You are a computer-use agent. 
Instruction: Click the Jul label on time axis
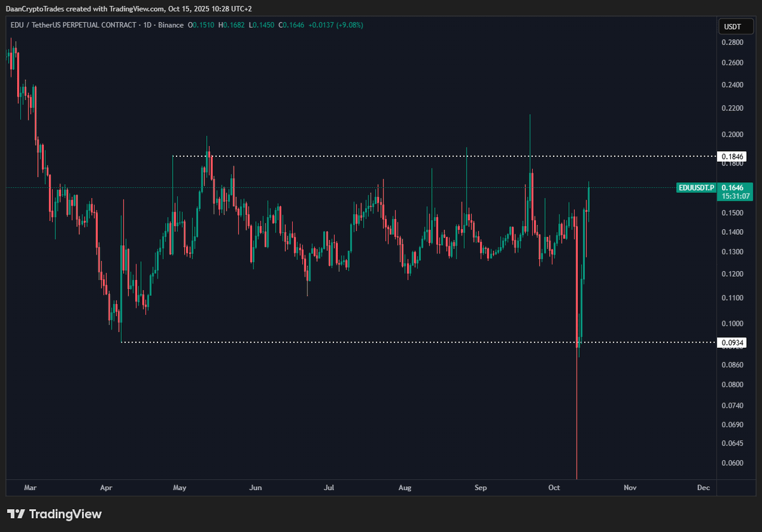(329, 488)
